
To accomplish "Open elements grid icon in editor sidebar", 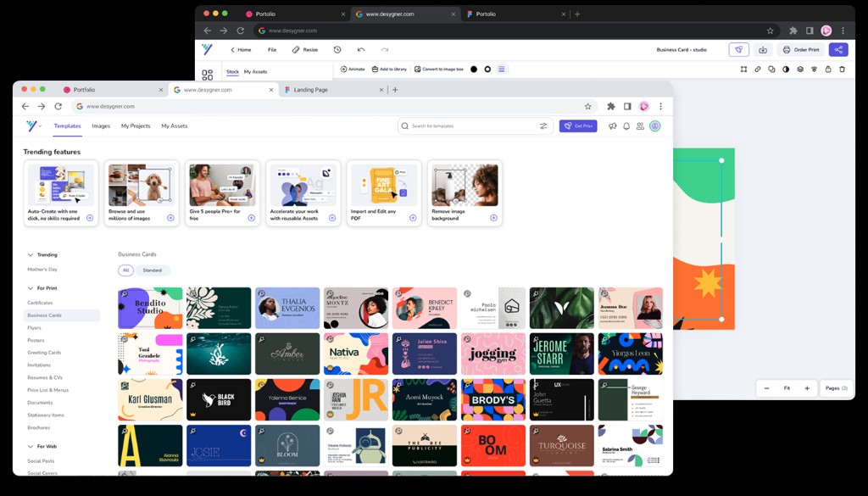I will tap(208, 75).
